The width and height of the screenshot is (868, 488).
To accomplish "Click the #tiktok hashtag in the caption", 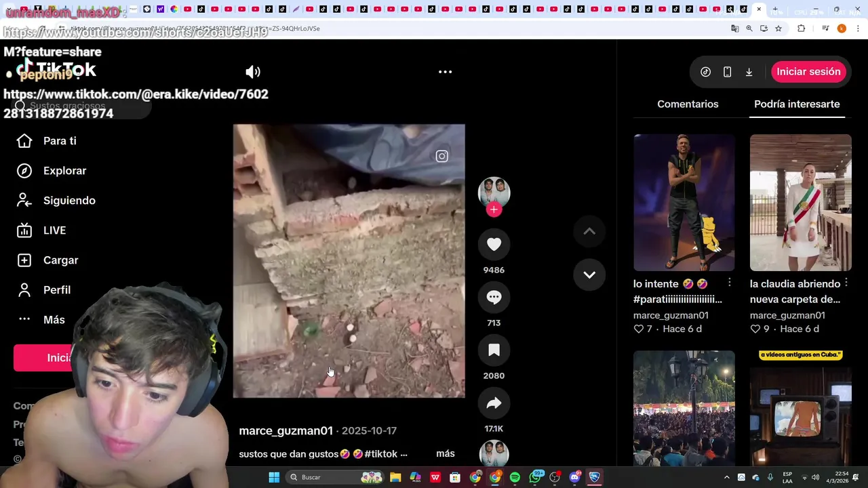I will [382, 454].
